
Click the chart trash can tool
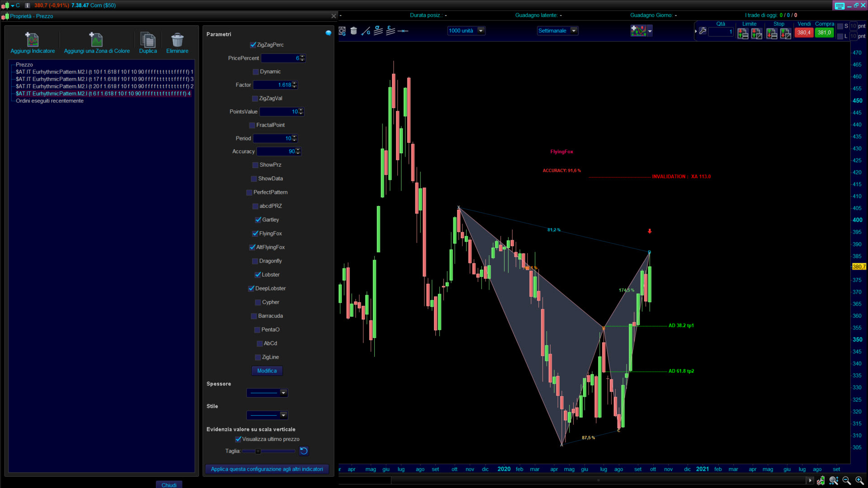354,31
